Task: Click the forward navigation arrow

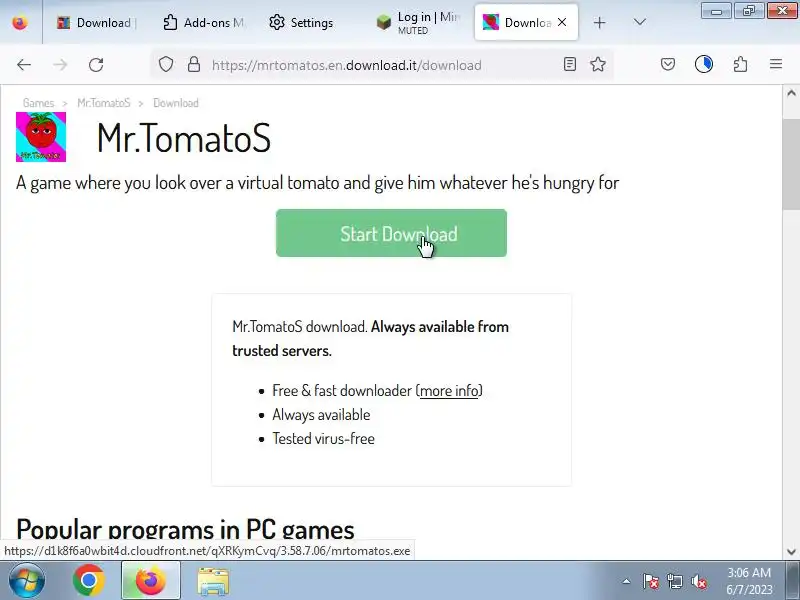Action: click(x=60, y=65)
